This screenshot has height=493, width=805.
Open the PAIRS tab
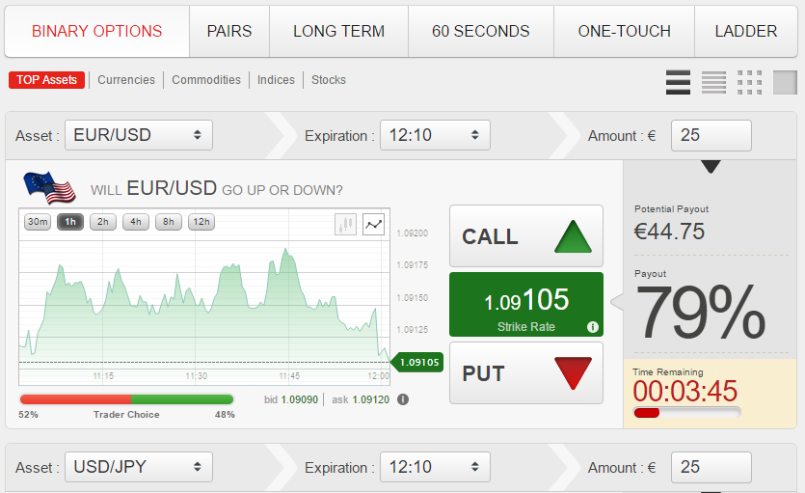click(x=229, y=31)
